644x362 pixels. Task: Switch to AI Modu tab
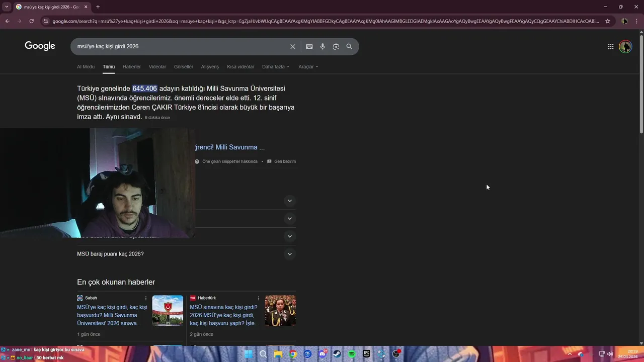pos(86,67)
